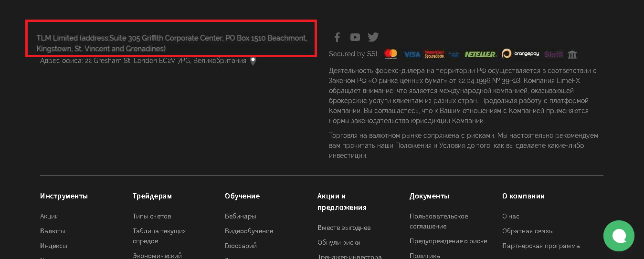Open the Индексы link
Image resolution: width=644 pixels, height=259 pixels.
pyautogui.click(x=54, y=246)
